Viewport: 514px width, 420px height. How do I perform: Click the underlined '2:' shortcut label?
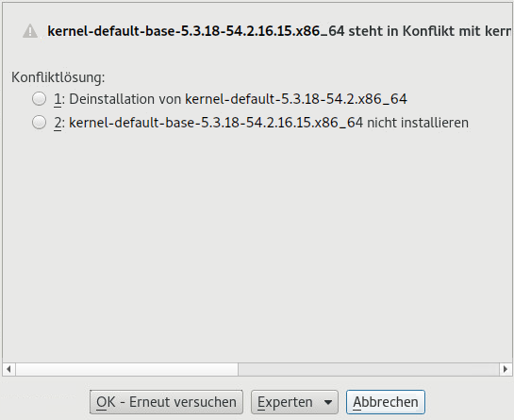pos(59,123)
